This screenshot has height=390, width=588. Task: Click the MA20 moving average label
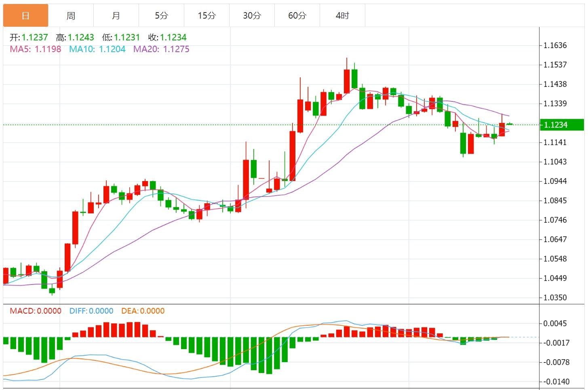[x=161, y=49]
